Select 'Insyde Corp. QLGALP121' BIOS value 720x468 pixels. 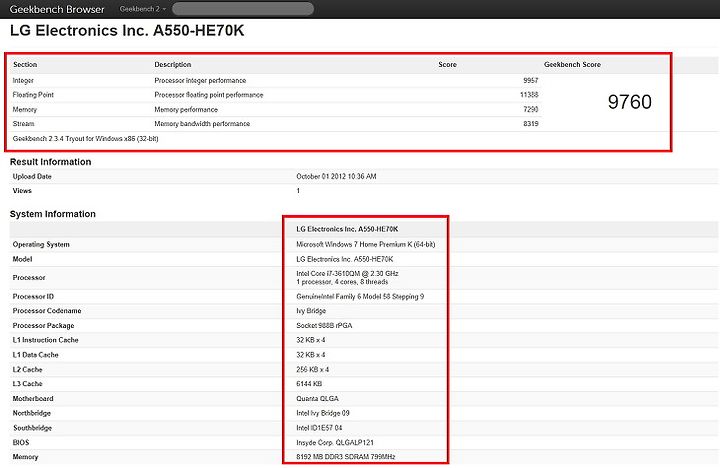(x=335, y=442)
